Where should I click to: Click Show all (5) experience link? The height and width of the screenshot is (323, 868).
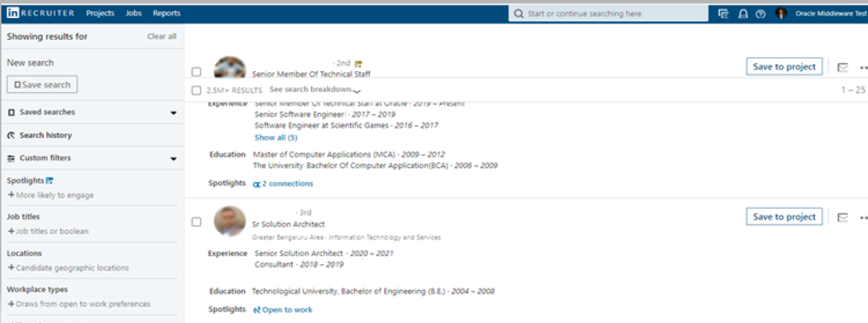[x=276, y=137]
